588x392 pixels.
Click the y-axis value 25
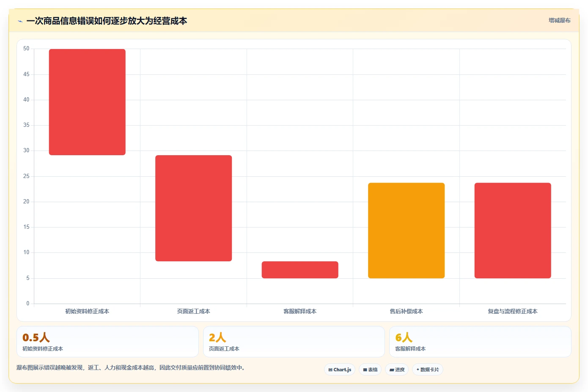[26, 176]
